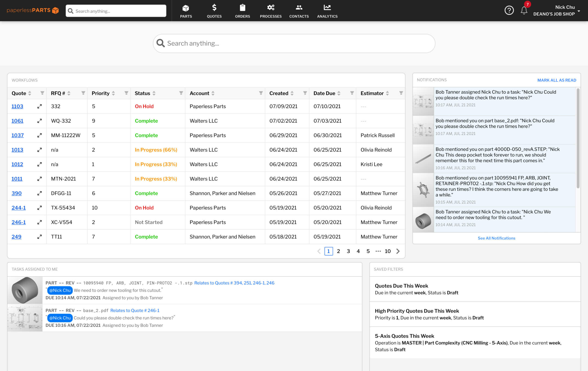Open the help question mark icon

click(509, 10)
